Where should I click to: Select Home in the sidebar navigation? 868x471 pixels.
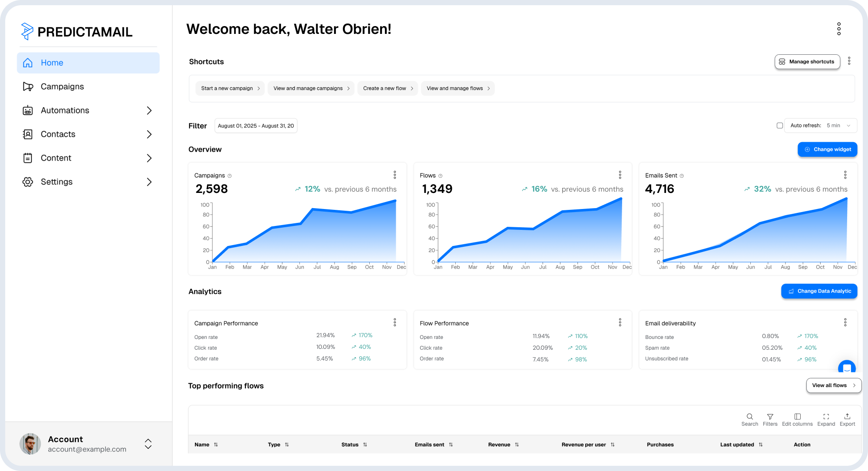point(52,63)
